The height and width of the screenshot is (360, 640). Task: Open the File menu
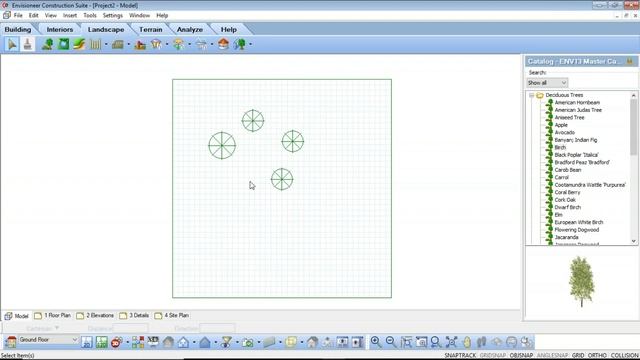click(18, 16)
